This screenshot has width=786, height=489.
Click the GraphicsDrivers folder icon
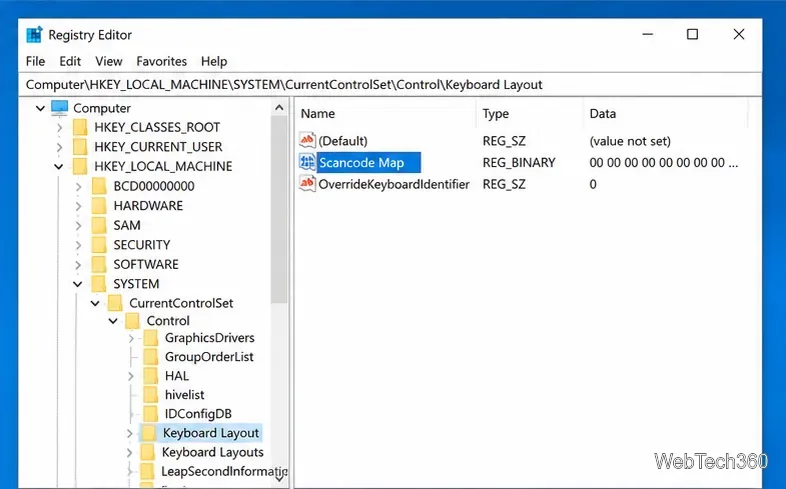point(150,338)
